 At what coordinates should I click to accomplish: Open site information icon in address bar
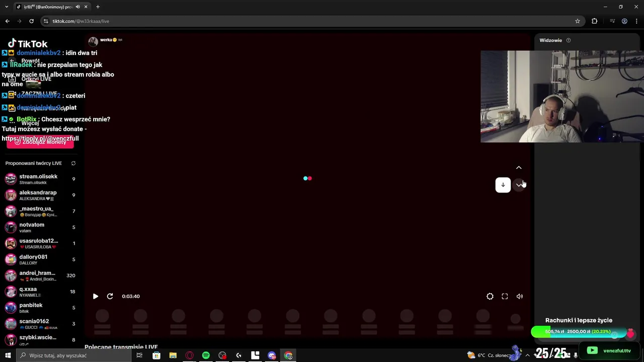coord(46,21)
